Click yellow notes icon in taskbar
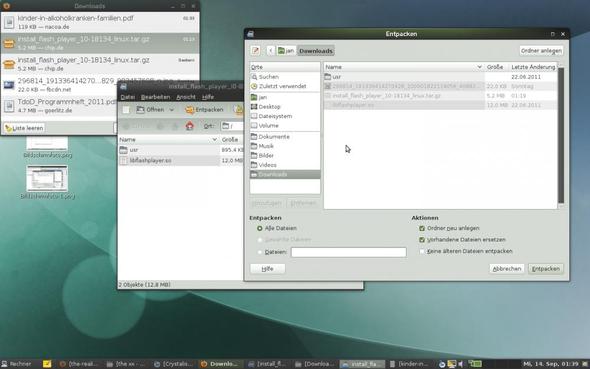Image resolution: width=590 pixels, height=369 pixels. 47,364
